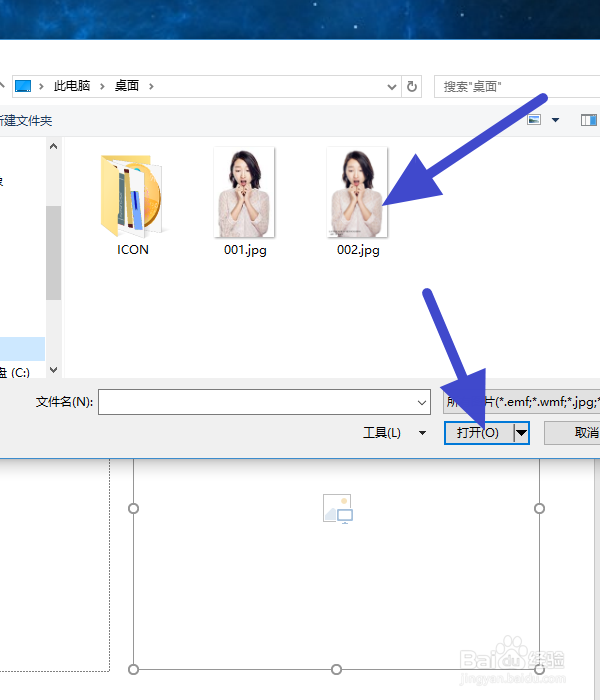This screenshot has width=600, height=700.
Task: Click the 打开(O) button
Action: click(478, 433)
